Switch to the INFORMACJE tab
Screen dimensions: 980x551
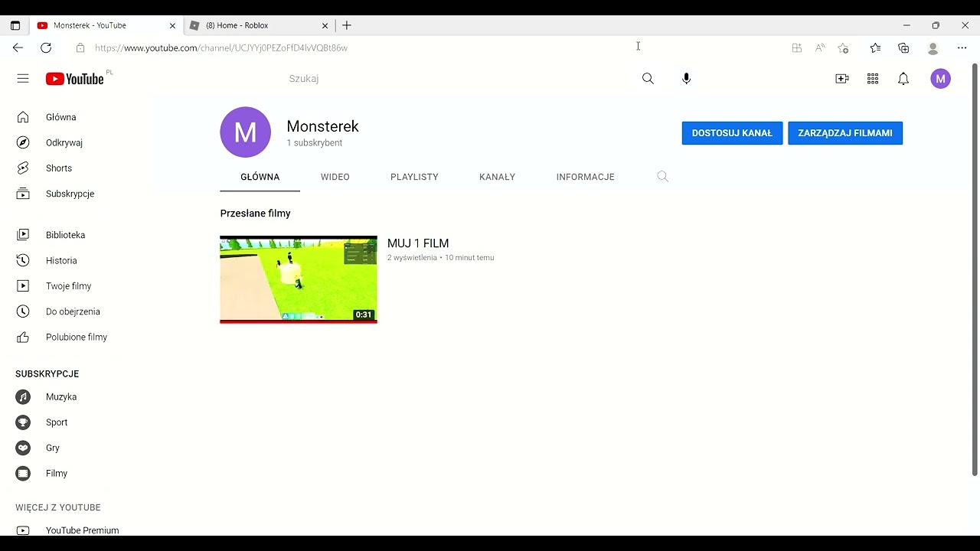[x=586, y=177]
